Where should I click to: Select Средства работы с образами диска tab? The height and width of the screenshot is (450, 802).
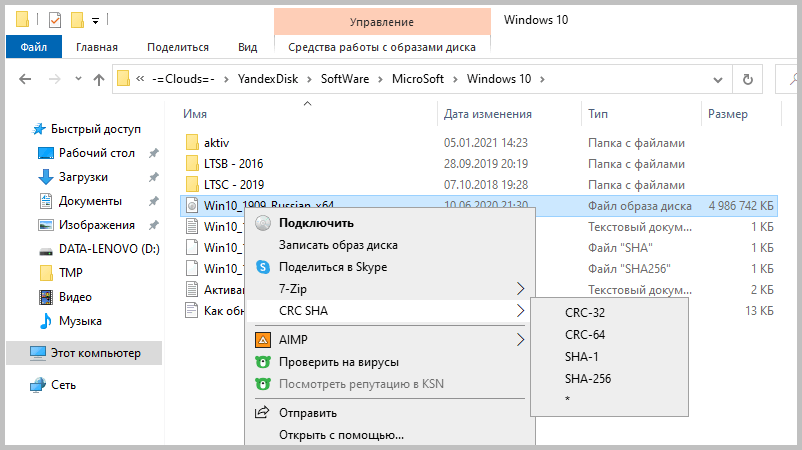click(x=382, y=47)
